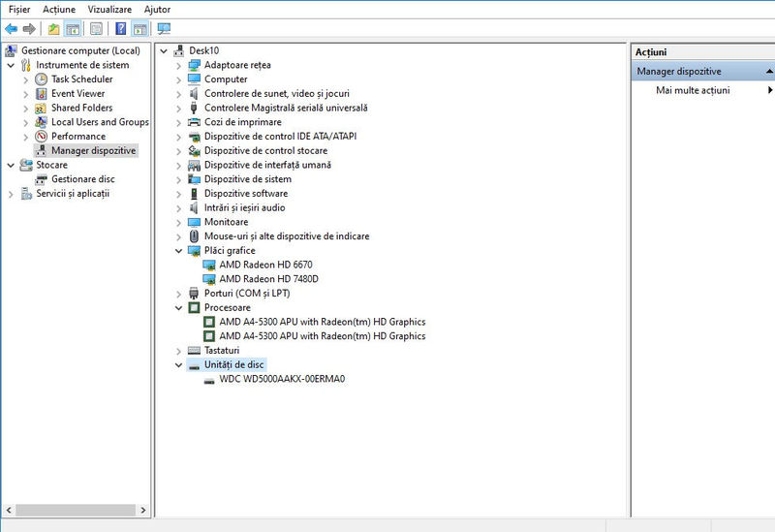Click left arrow of tree pane scrollbar

[x=9, y=510]
